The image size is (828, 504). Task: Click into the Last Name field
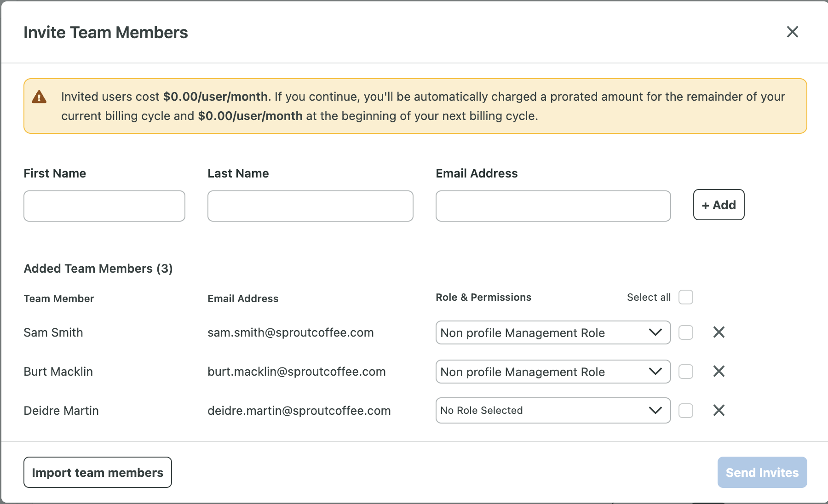pyautogui.click(x=310, y=206)
